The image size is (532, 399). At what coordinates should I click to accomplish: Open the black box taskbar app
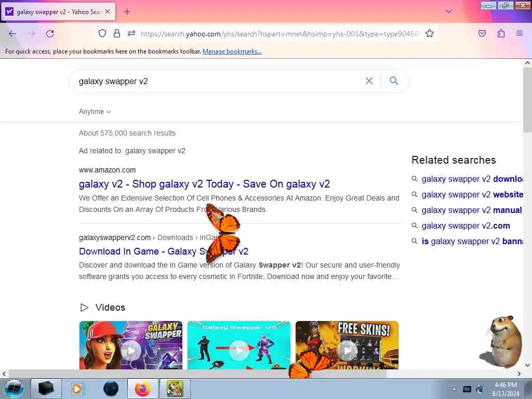[x=46, y=389]
